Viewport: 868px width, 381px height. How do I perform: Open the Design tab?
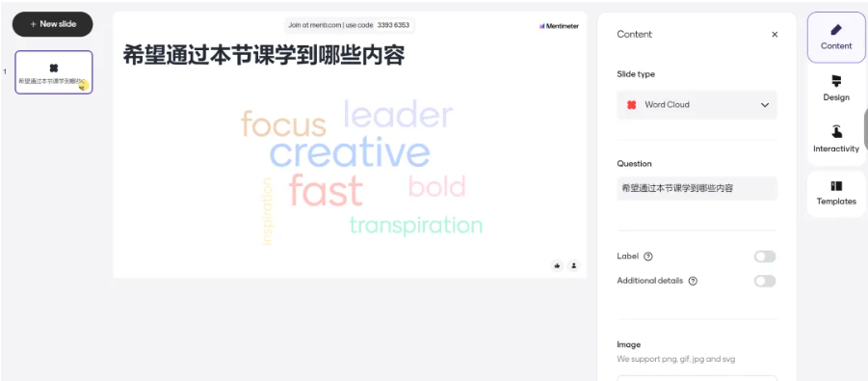pos(836,89)
